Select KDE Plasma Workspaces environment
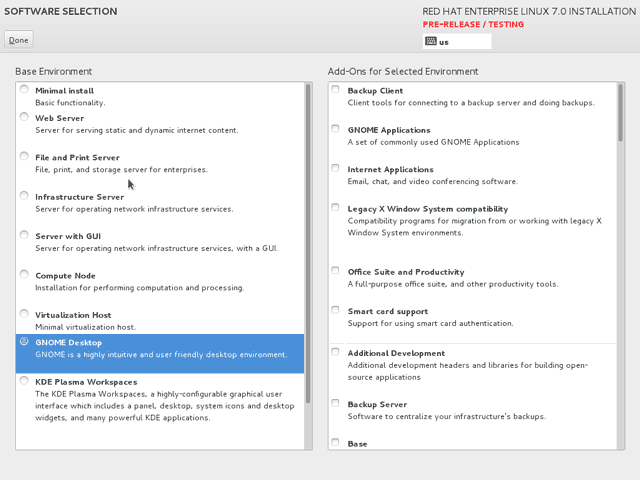 (x=24, y=380)
